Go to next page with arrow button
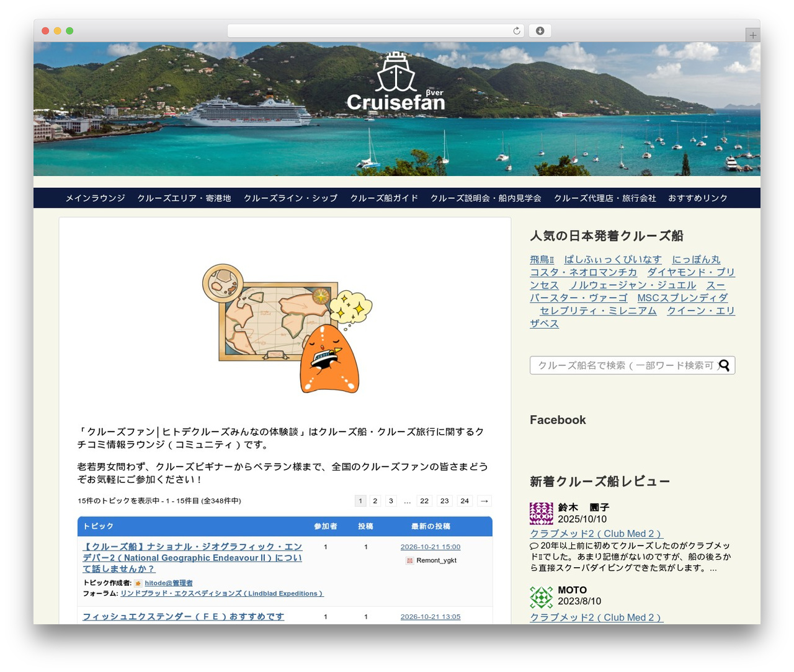The height and width of the screenshot is (672, 794). (x=484, y=501)
